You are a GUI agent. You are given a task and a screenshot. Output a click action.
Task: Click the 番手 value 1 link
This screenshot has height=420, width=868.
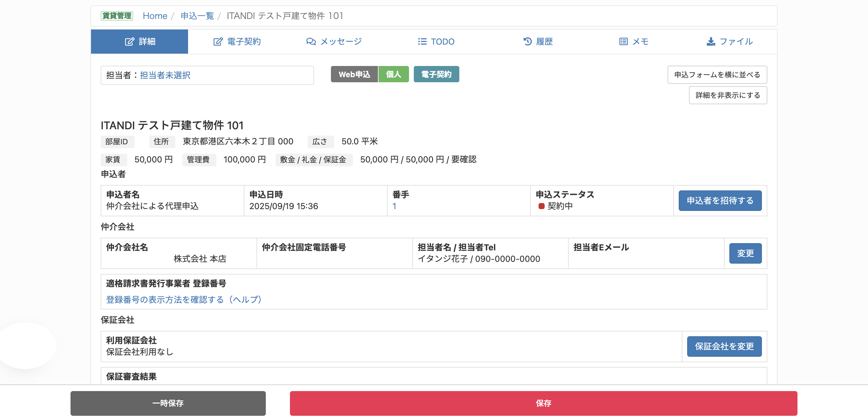394,206
